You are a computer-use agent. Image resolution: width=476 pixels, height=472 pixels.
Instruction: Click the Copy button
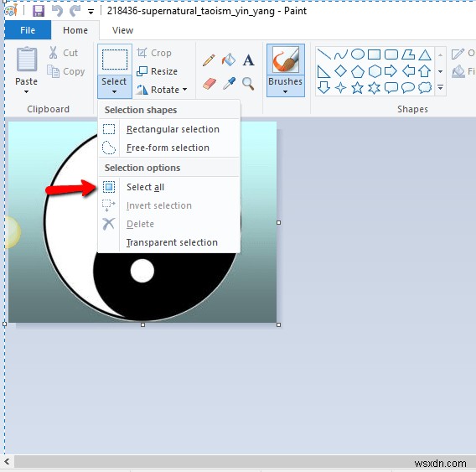(66, 71)
